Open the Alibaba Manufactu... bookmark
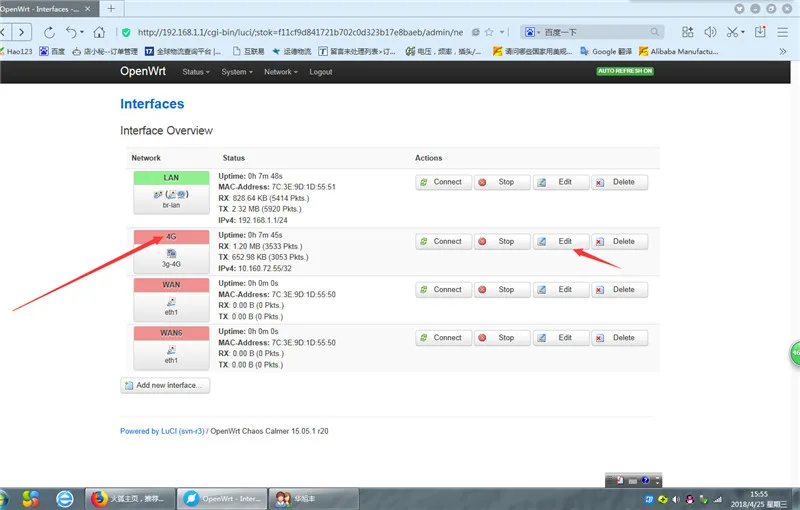 click(679, 52)
